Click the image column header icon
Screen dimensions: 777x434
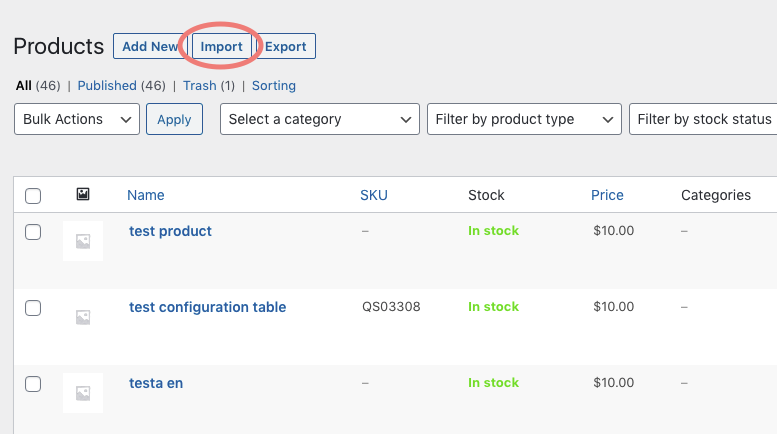83,194
